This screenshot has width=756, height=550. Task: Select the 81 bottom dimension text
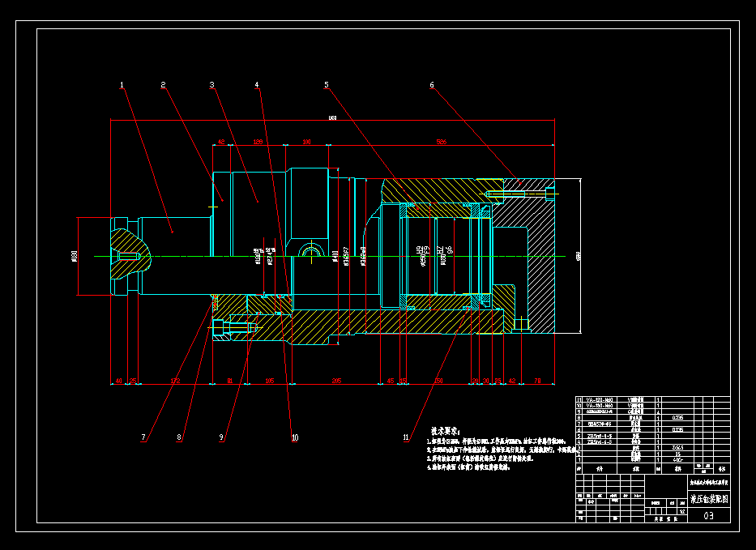(x=230, y=381)
